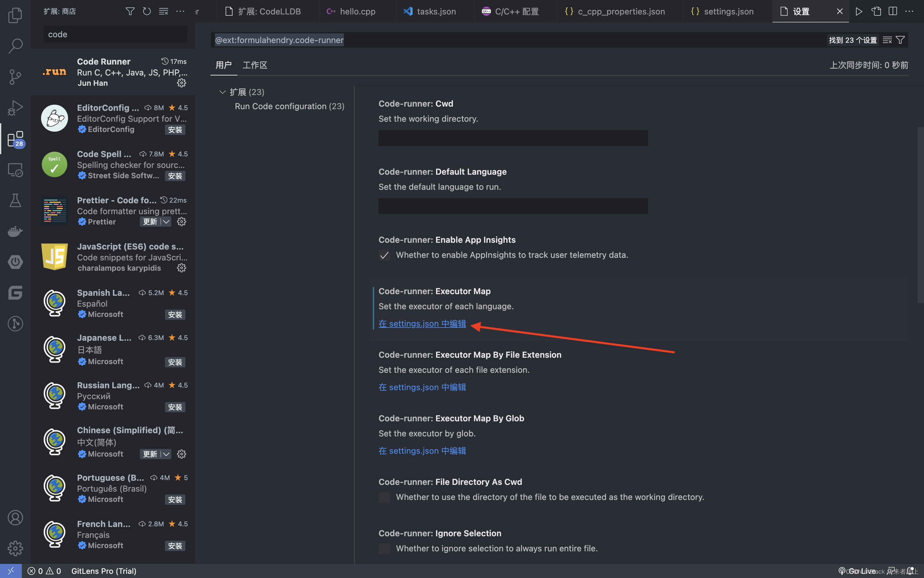Install the Spanish Language Pack

pyautogui.click(x=175, y=315)
